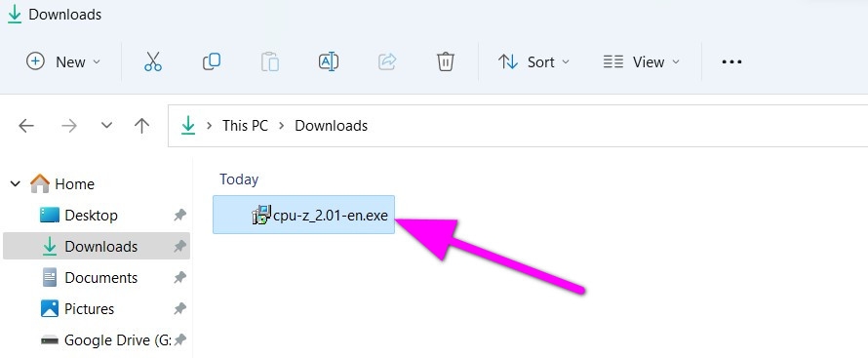Click the Today group header
The height and width of the screenshot is (358, 868).
[239, 179]
